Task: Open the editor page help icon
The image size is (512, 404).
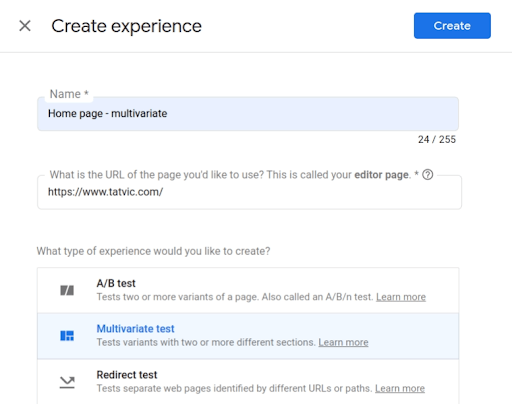Action: 427,174
